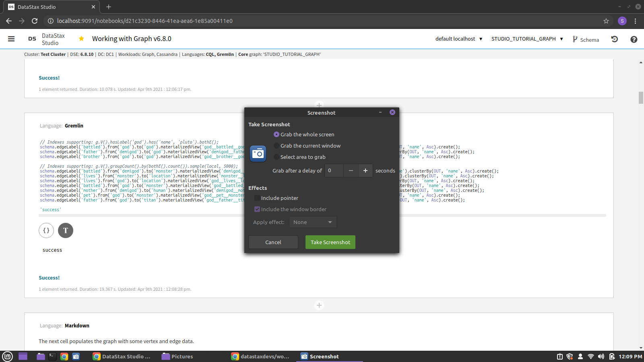Click the Help question mark icon

coord(634,39)
